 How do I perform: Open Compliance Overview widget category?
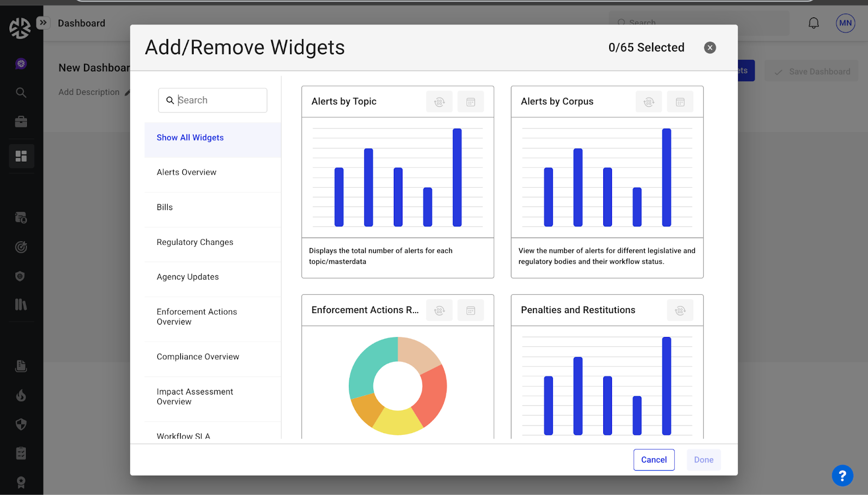tap(198, 357)
